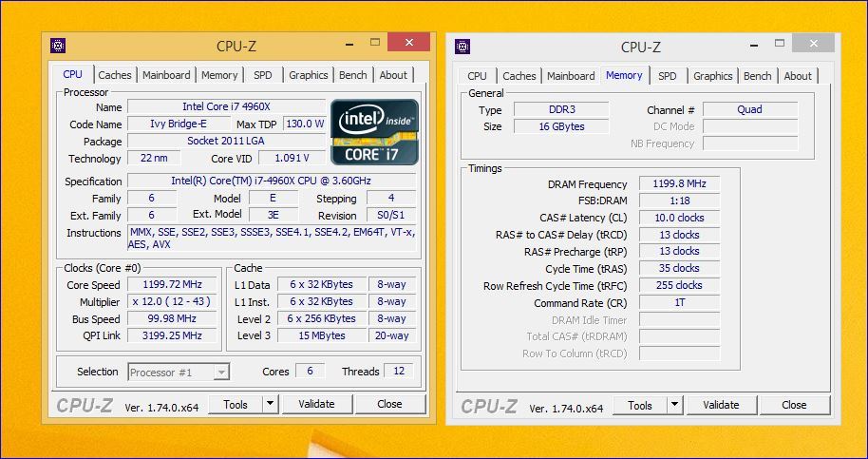Open Bench tab in left CPU-Z window
The height and width of the screenshot is (459, 868).
coord(352,75)
